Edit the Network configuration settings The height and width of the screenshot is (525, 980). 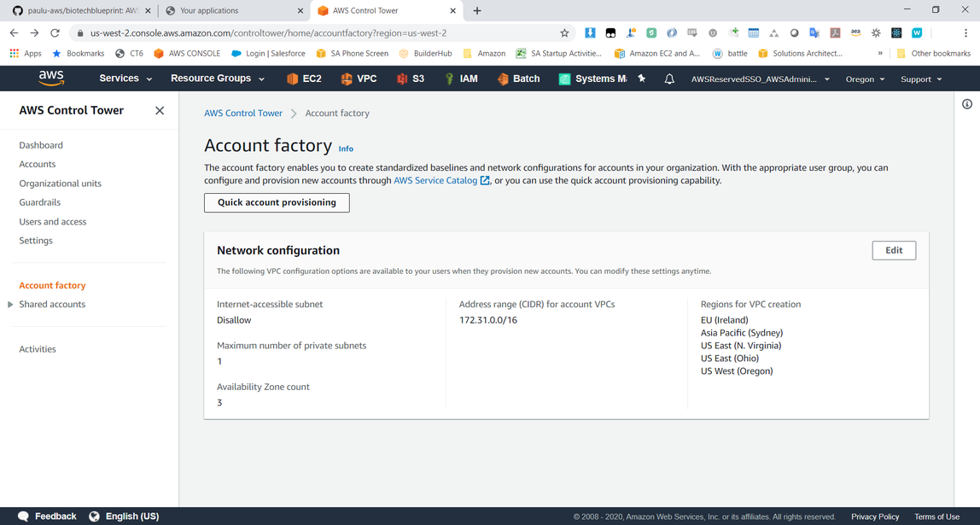(x=894, y=251)
